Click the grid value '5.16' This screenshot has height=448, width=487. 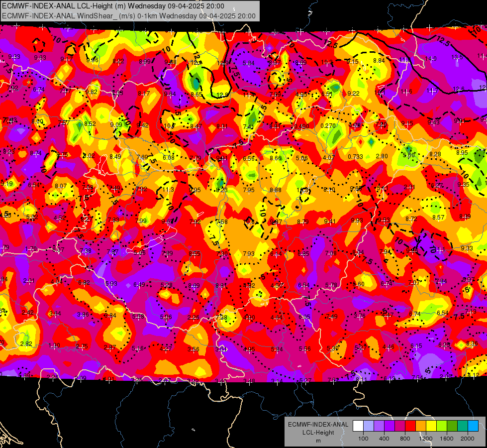tap(138, 348)
